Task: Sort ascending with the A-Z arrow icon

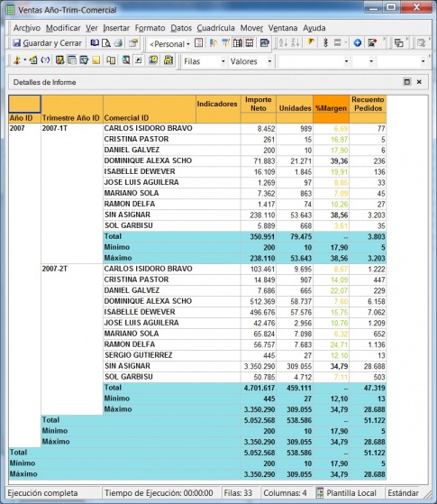Action: coord(283,42)
